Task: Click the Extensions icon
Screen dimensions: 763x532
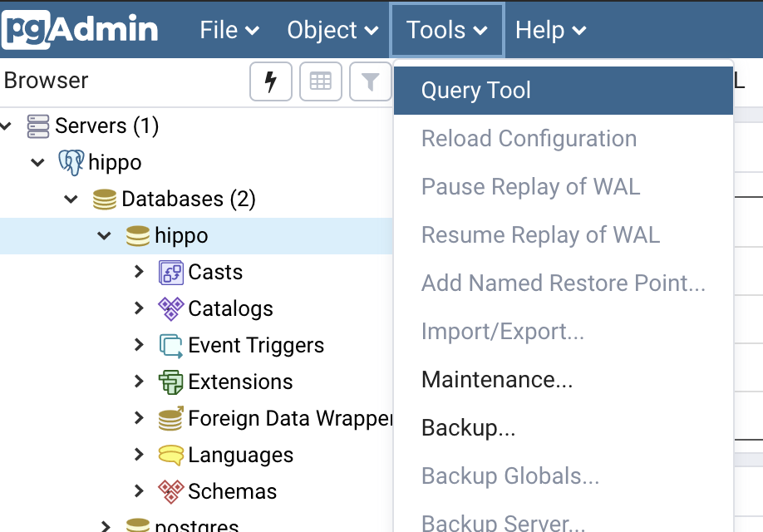Action: [170, 382]
